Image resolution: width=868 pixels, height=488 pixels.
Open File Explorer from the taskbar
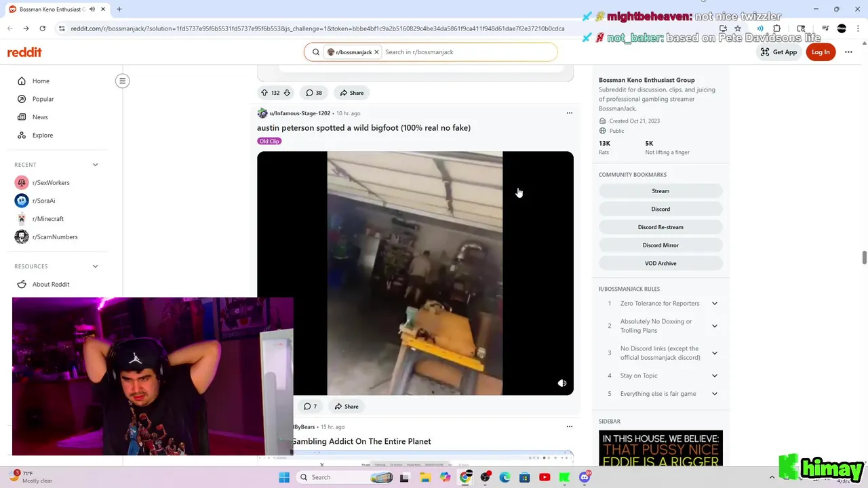(425, 477)
